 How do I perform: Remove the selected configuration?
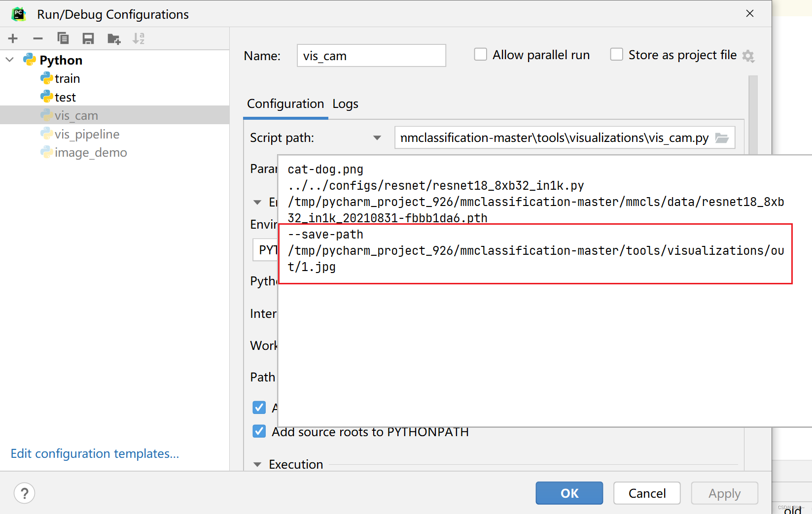click(x=37, y=38)
